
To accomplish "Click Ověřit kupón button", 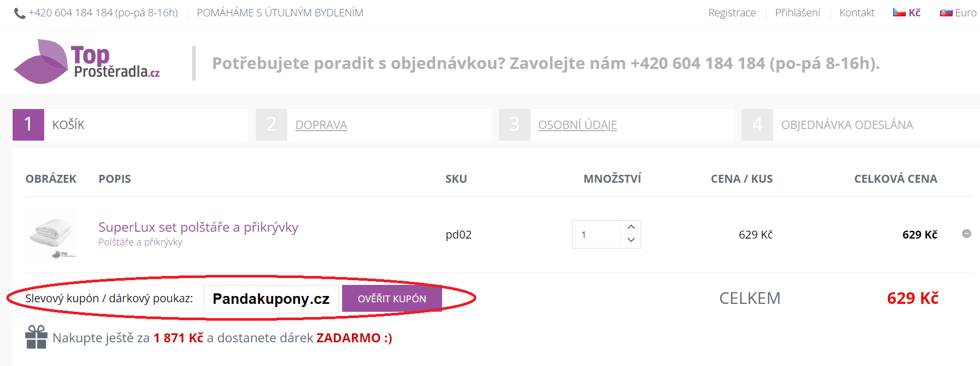I will [392, 299].
